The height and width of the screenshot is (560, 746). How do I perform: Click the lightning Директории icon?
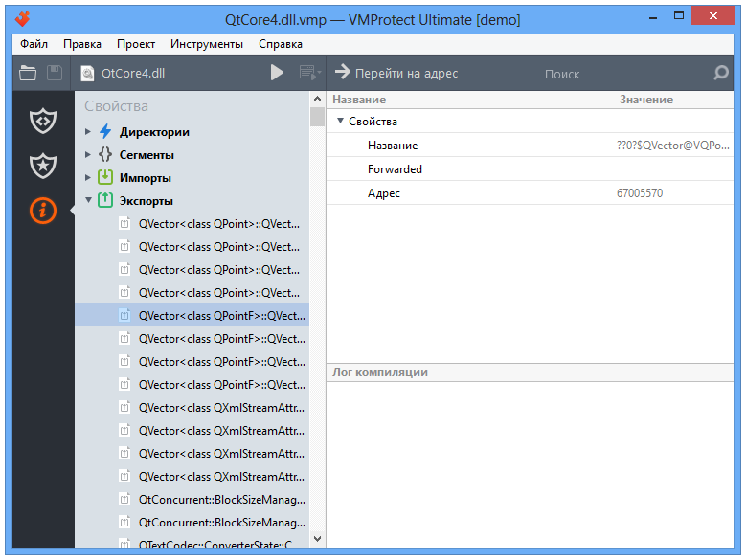[x=105, y=131]
